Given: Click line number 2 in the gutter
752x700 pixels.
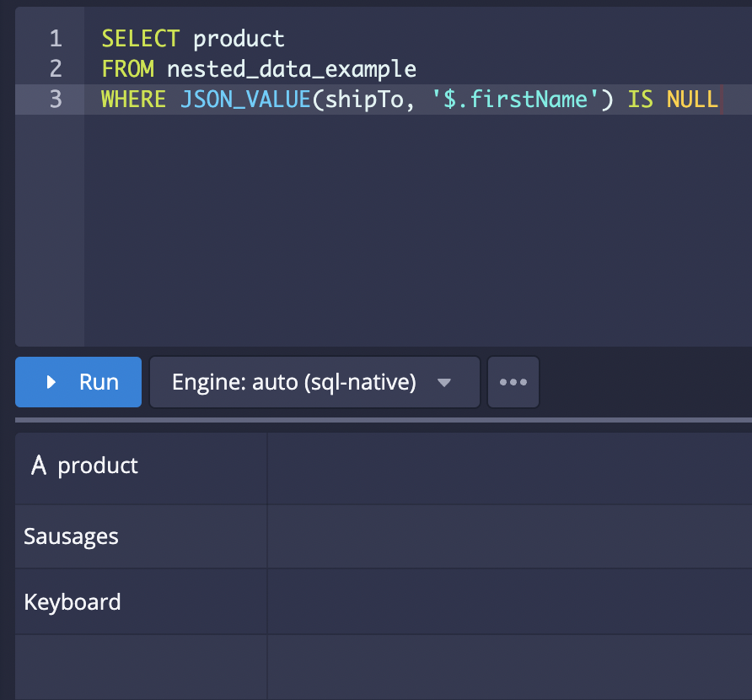Looking at the screenshot, I should [56, 68].
